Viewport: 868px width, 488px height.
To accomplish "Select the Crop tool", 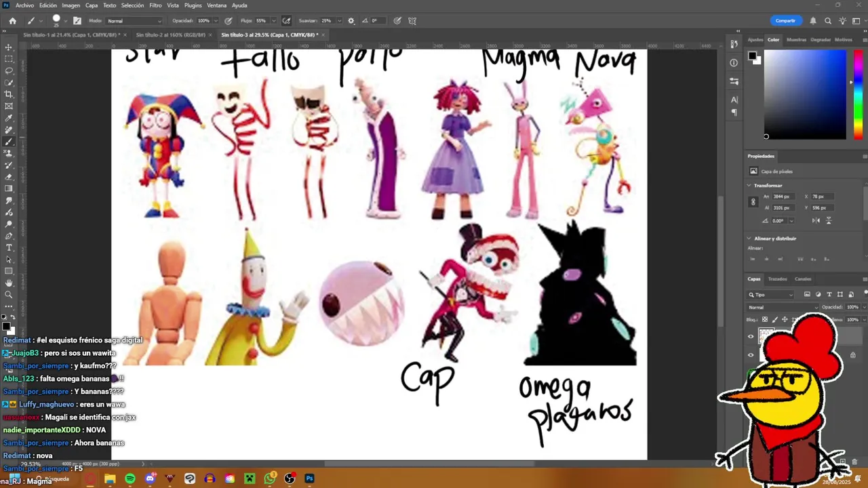I will 9,94.
